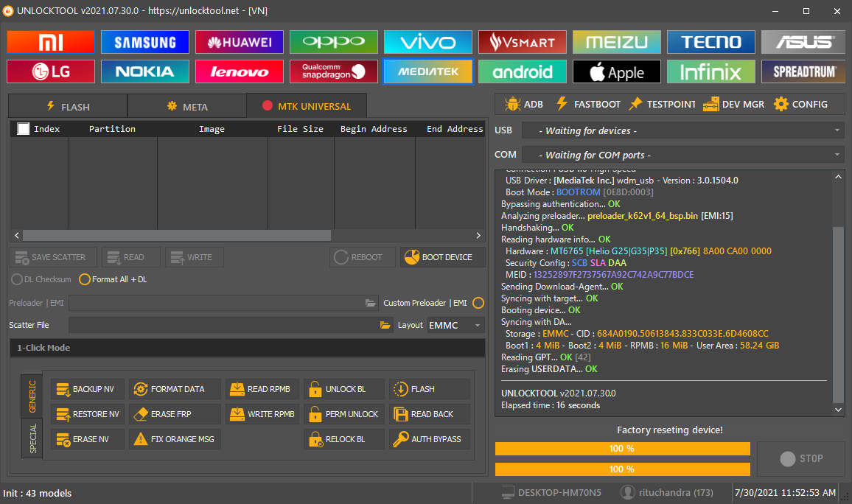Viewport: 852px width, 504px height.
Task: Open the GENERIC vertical tab
Action: (32, 396)
